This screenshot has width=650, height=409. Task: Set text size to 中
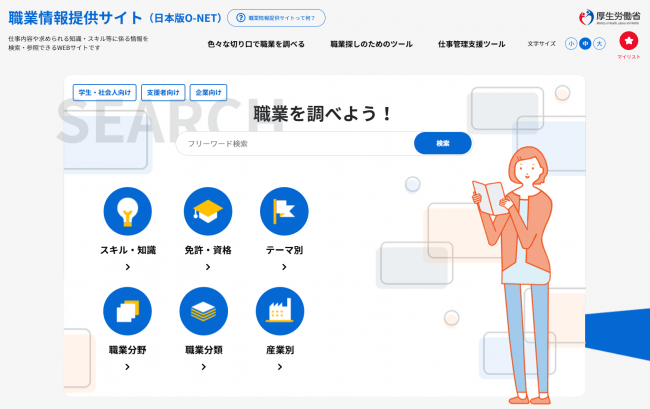coord(585,44)
